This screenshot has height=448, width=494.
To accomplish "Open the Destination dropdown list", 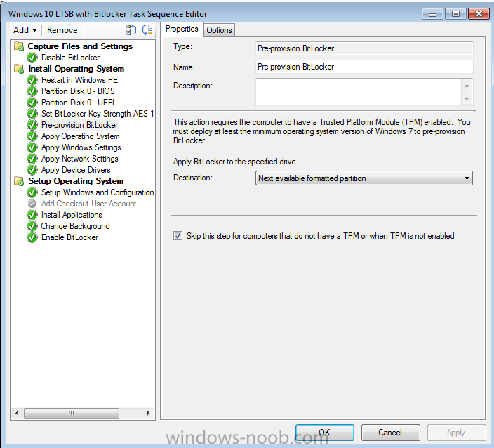I will [x=364, y=178].
